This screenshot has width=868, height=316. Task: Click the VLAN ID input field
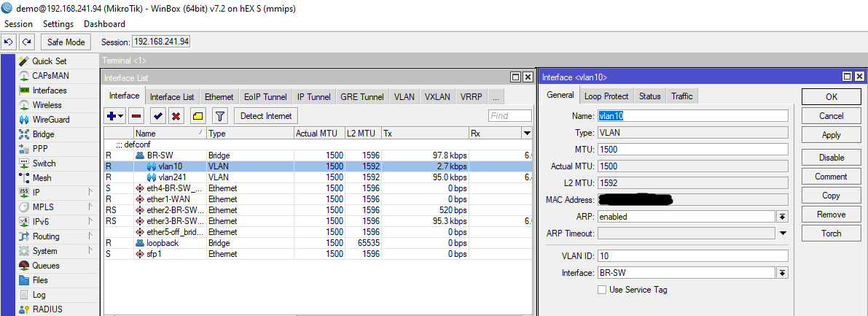692,256
